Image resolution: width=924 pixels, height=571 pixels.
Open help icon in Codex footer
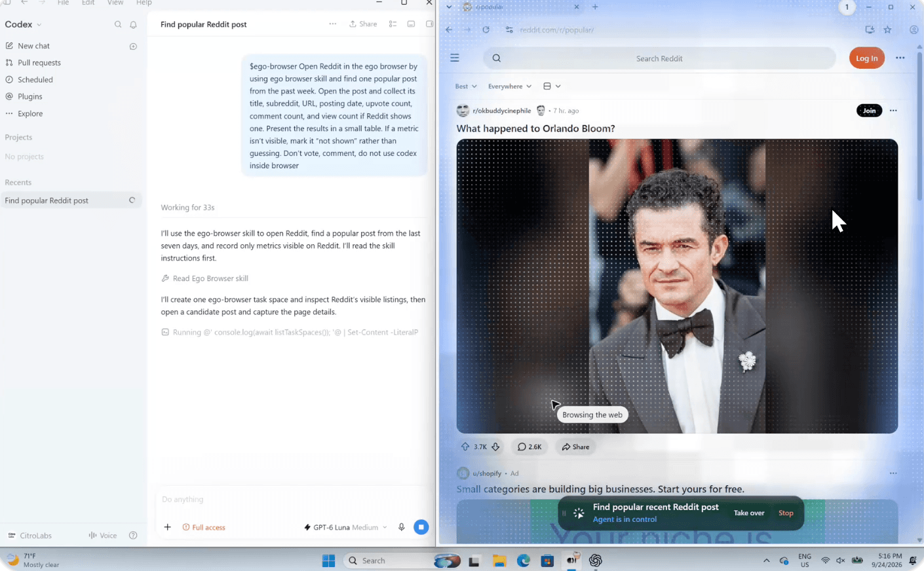point(133,536)
